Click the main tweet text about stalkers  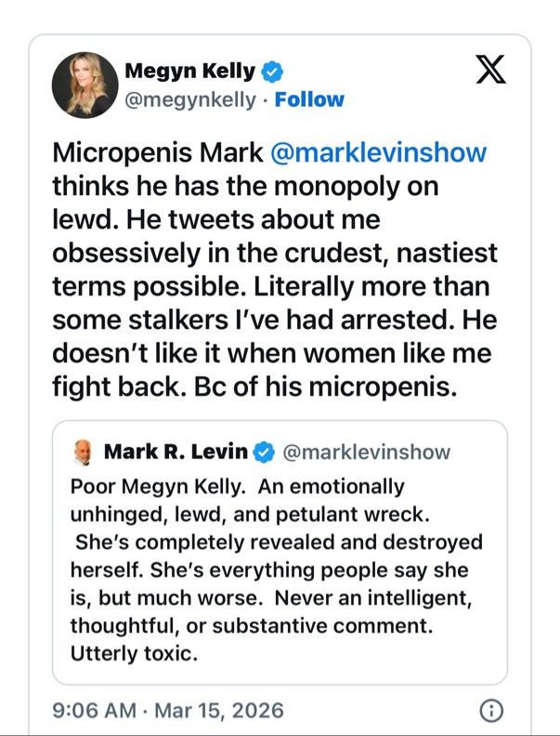click(275, 269)
